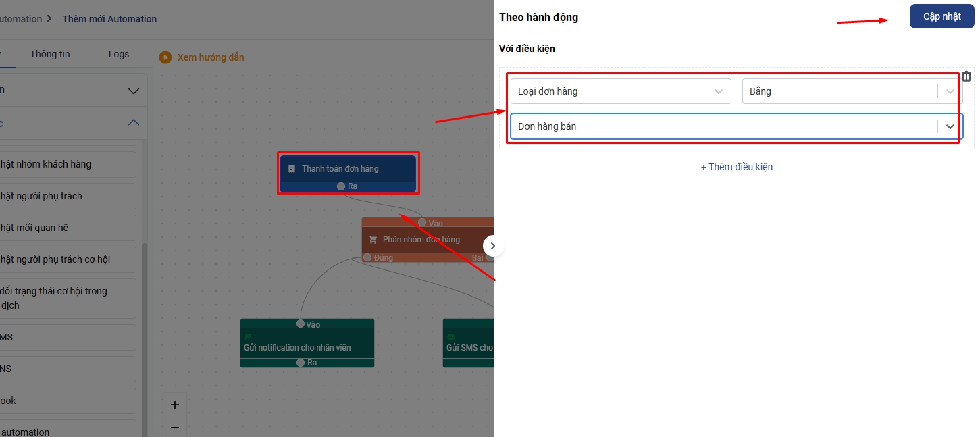980x437 pixels.
Task: Collapse the open sidebar section chevron
Action: [134, 122]
